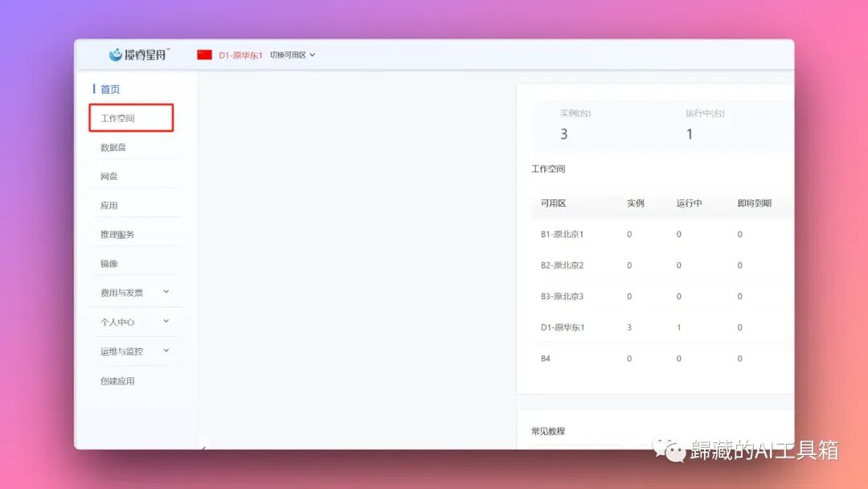Click the 工作空间 section heading above table
Viewport: 868px width, 489px height.
point(548,169)
